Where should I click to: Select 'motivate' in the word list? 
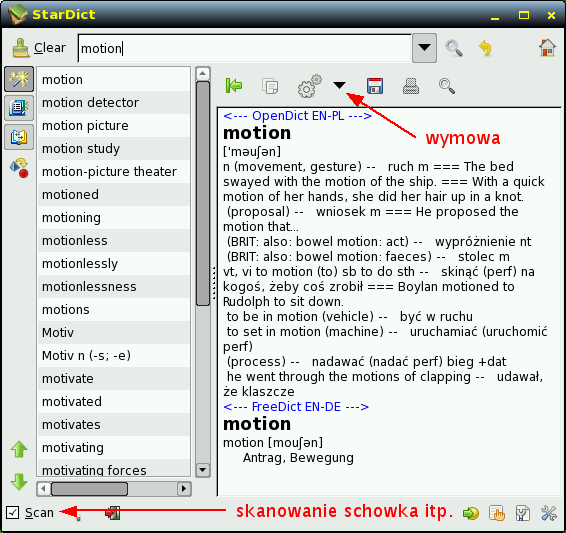click(114, 379)
